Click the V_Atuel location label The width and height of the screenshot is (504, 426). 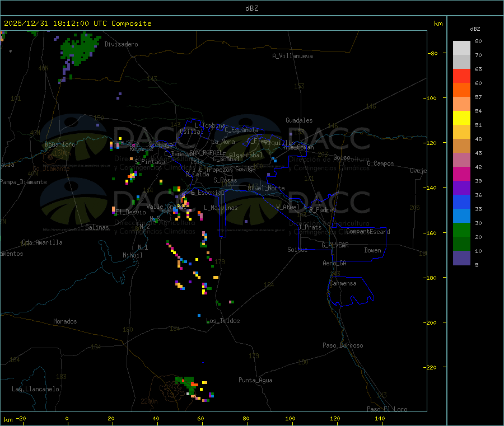tap(288, 207)
